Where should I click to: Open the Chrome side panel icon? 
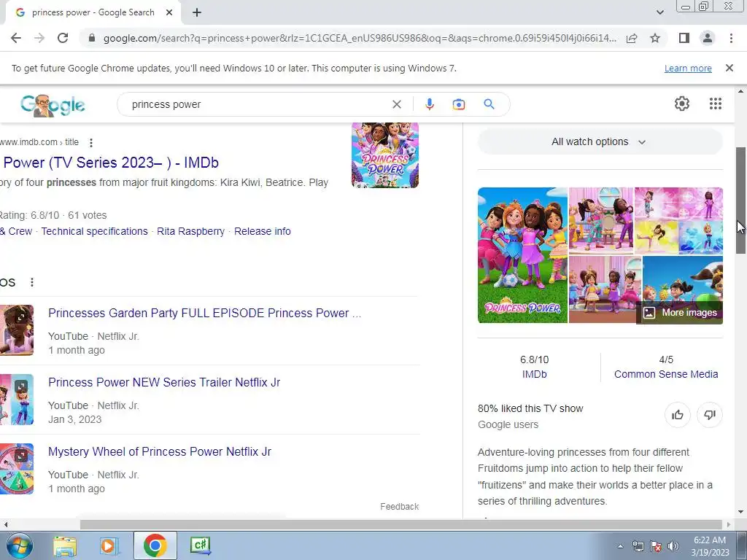[x=684, y=38]
